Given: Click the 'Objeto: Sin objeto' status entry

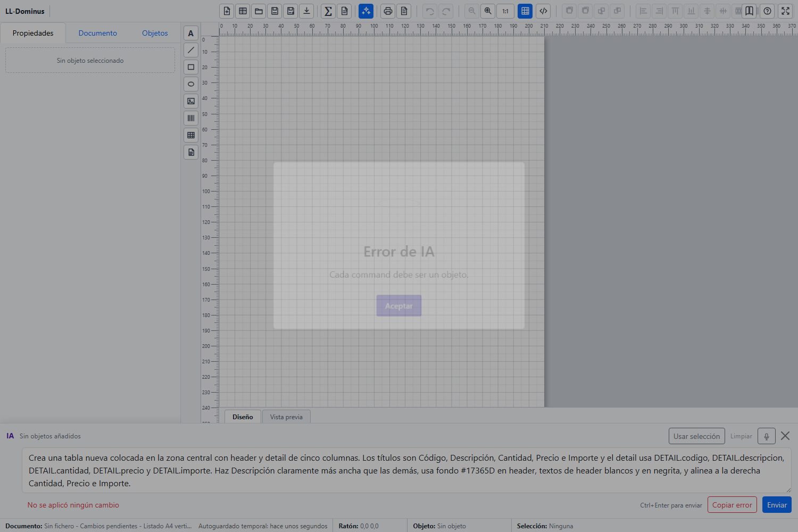Looking at the screenshot, I should click(x=439, y=526).
